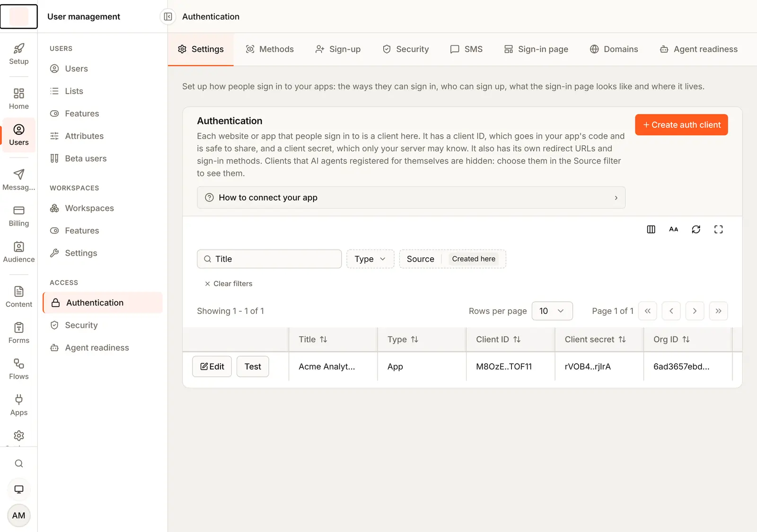Open the column chooser icon
The height and width of the screenshot is (532, 757).
(x=651, y=229)
